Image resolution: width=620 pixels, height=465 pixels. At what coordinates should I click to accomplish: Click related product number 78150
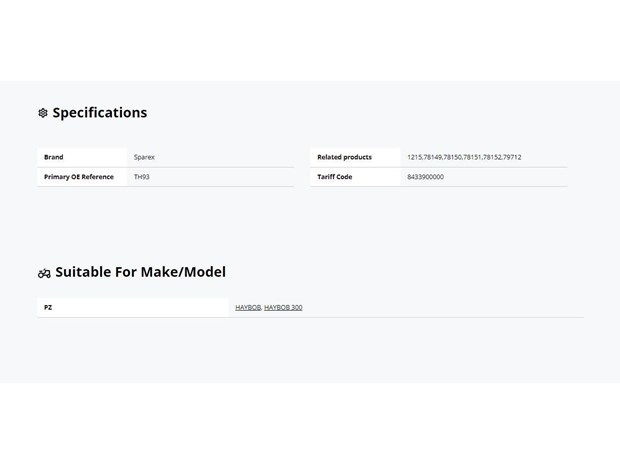452,157
